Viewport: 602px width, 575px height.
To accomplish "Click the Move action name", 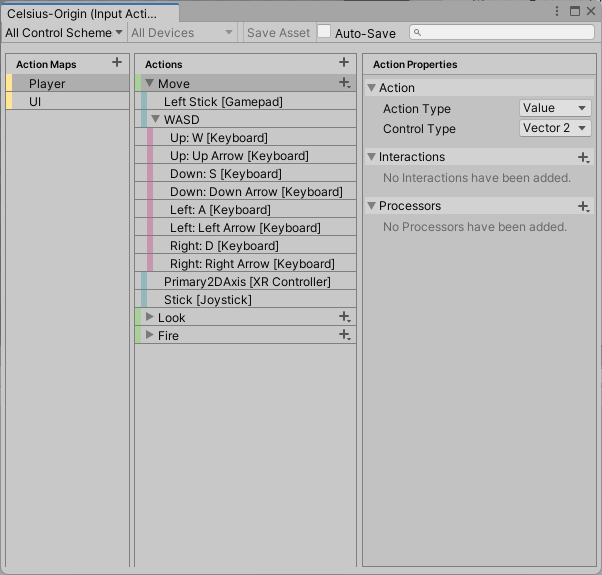I will pos(174,84).
